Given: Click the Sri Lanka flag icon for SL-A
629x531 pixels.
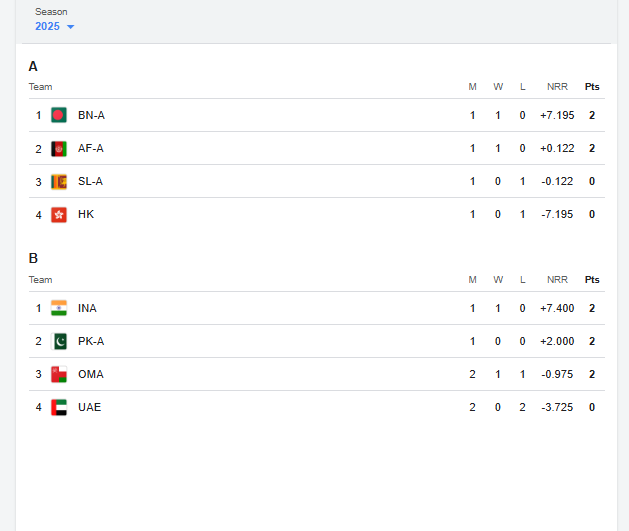Looking at the screenshot, I should [59, 181].
